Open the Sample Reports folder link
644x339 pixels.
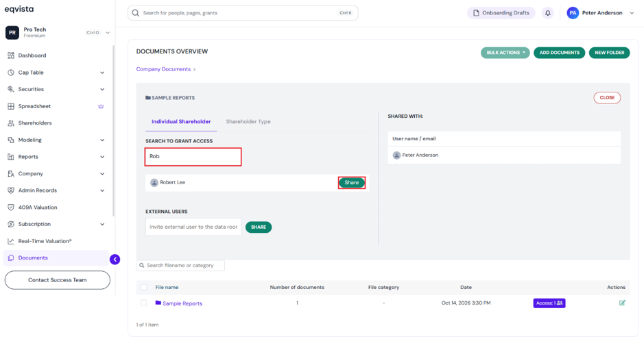point(182,304)
